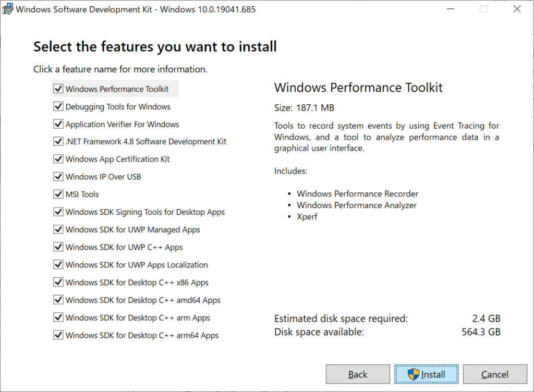Uncheck the Windows Performance Toolkit feature
Screen dimensions: 534x392
[x=58, y=88]
